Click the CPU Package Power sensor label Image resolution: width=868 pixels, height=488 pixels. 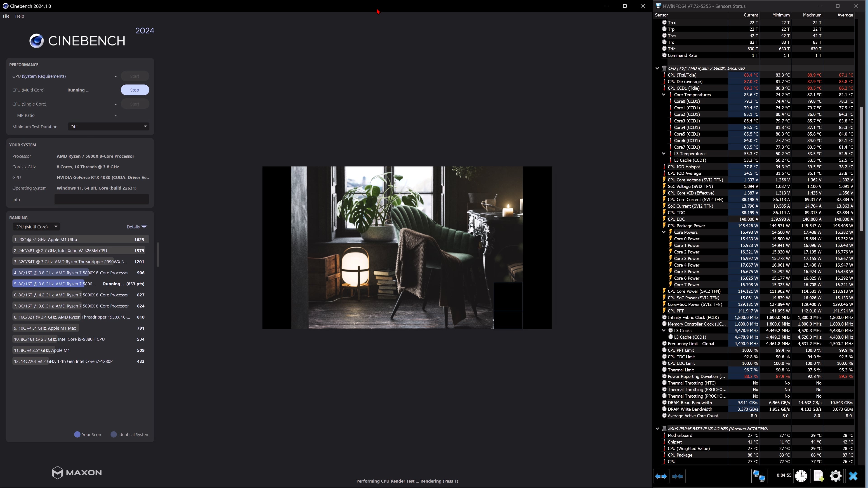[686, 226]
